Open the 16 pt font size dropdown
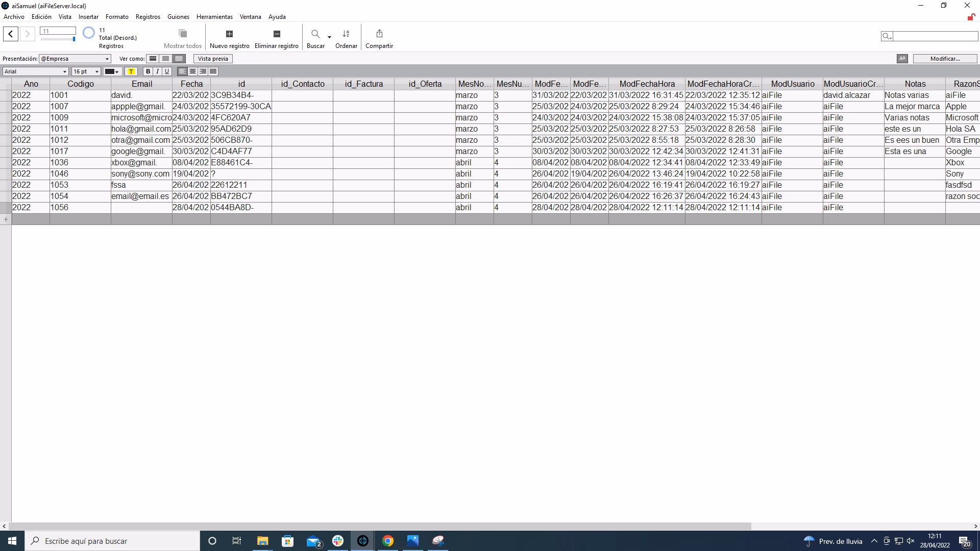Screen dimensions: 980x551 point(86,71)
